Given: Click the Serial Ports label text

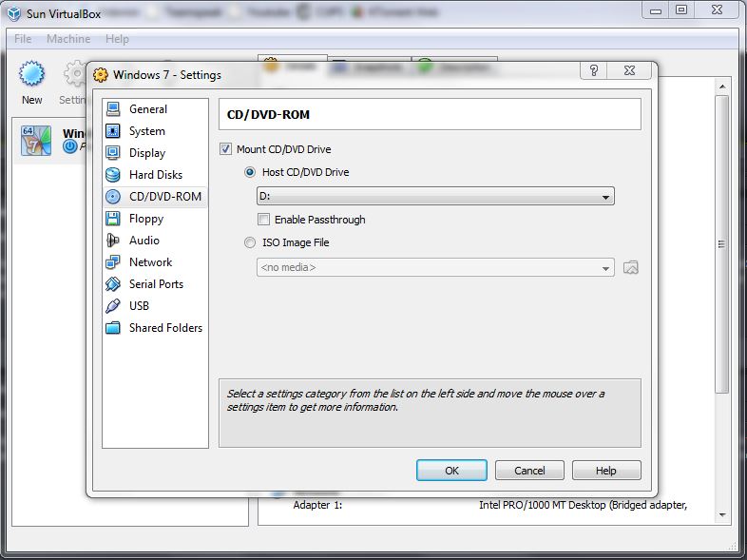Looking at the screenshot, I should pos(156,284).
